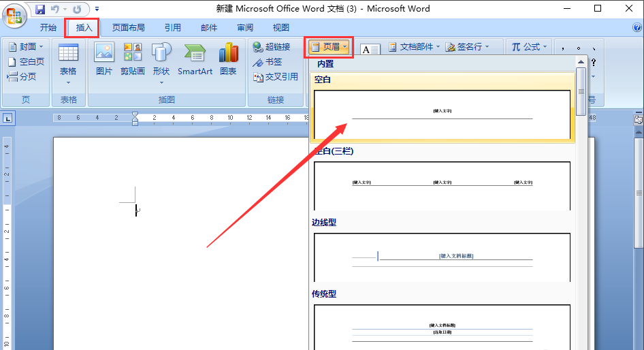Click the header gallery scroll-up arrow

coord(581,61)
